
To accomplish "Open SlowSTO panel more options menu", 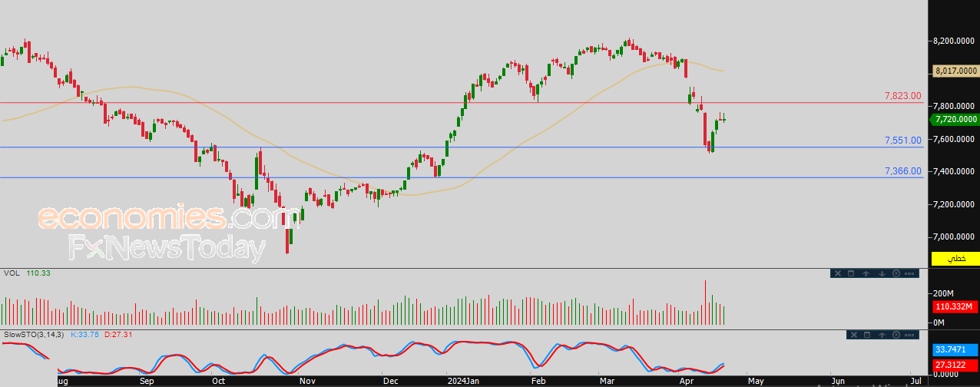I will 909,335.
